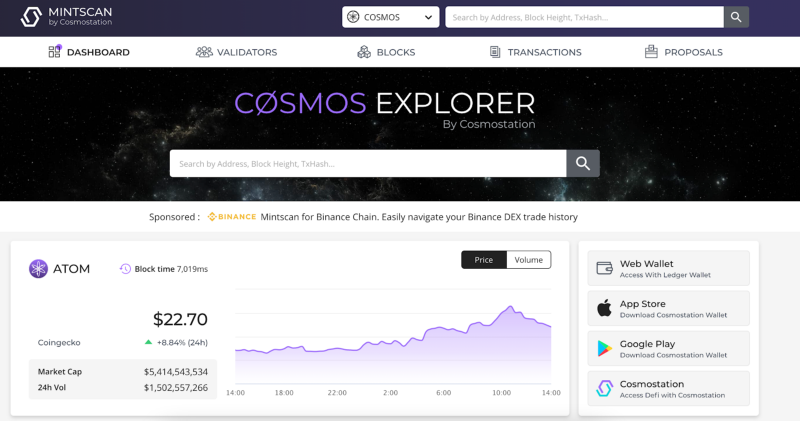Click the 'Sponsored :' label
800x421 pixels.
[174, 217]
